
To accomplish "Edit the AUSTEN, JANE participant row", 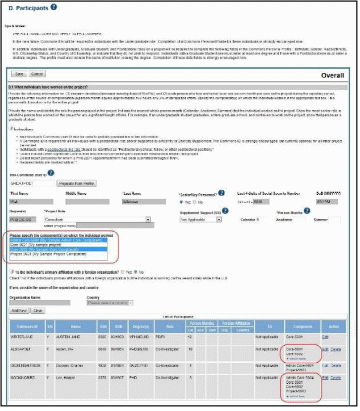I will [325, 337].
